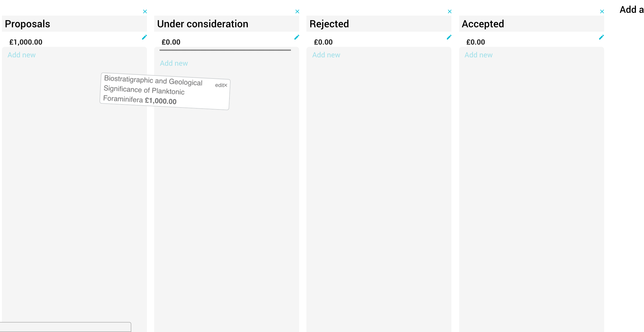This screenshot has width=644, height=332.
Task: Click the Accepted column heading
Action: point(483,24)
